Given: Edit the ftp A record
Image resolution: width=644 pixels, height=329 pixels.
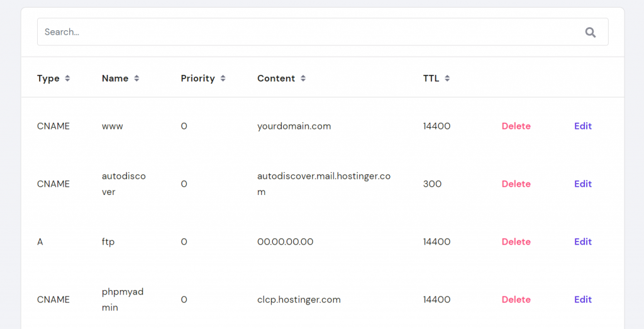Looking at the screenshot, I should pyautogui.click(x=582, y=242).
